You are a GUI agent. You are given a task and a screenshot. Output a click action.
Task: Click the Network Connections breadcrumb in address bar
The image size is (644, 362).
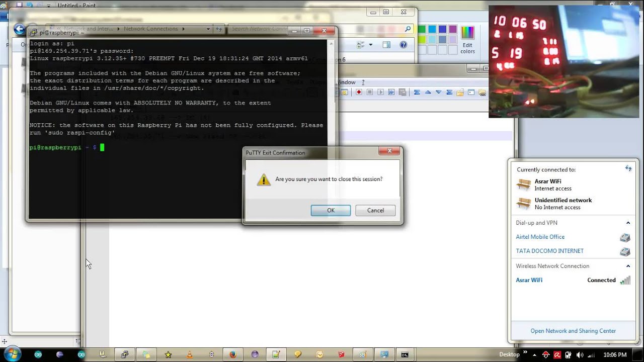coord(151,29)
